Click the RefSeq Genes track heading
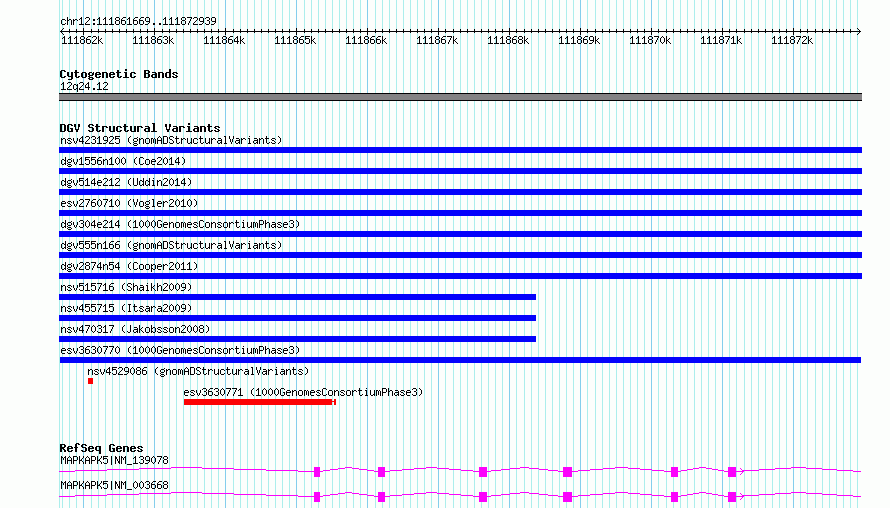This screenshot has height=508, width=890. (101, 448)
